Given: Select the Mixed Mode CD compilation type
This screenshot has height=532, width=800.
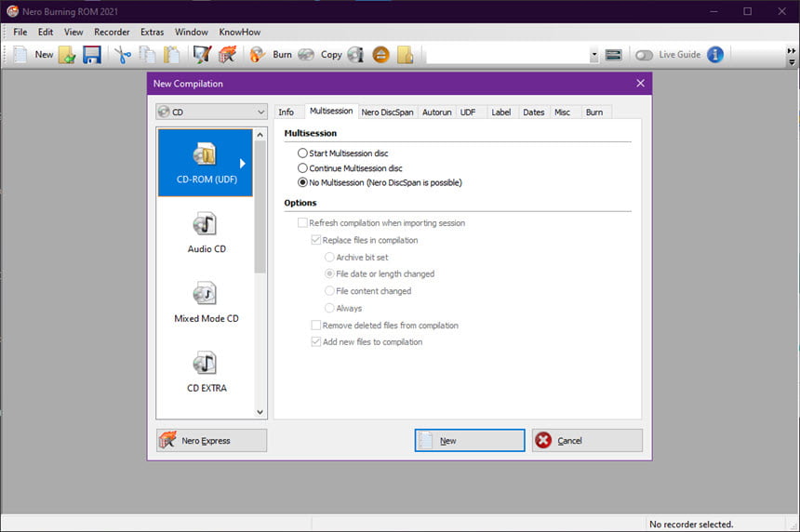Looking at the screenshot, I should click(206, 302).
